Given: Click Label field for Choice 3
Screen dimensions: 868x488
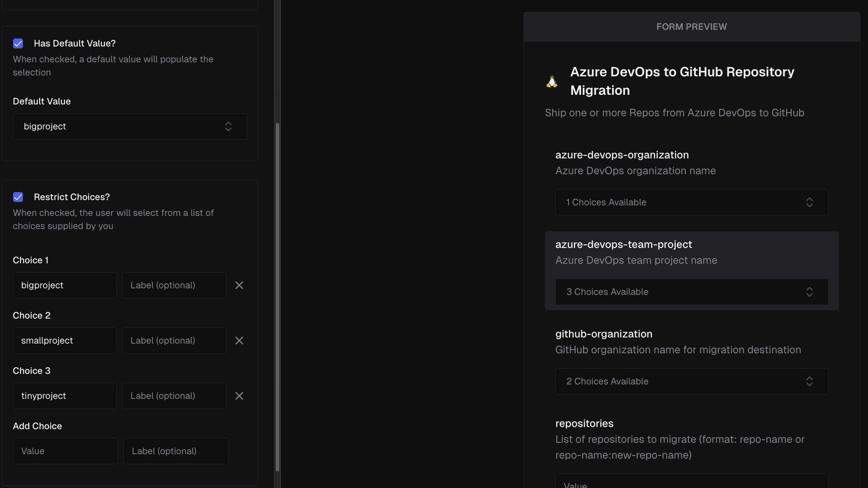Looking at the screenshot, I should (174, 396).
